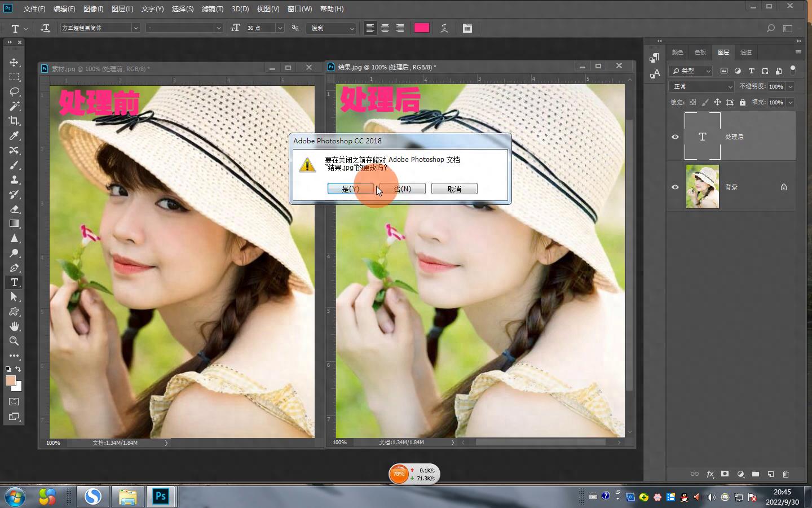Click the delete layer trash icon

coord(785,474)
